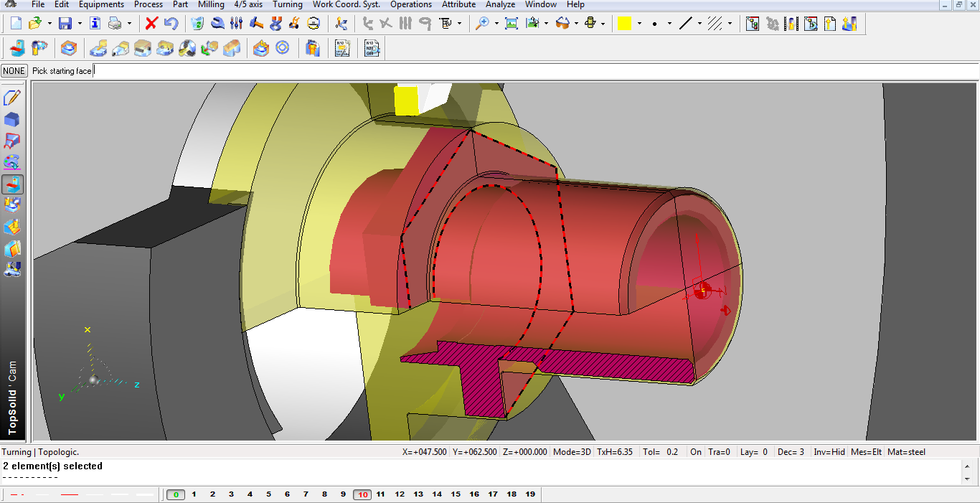
Task: Click the document with yellow up arrow icon
Action: pos(830,24)
